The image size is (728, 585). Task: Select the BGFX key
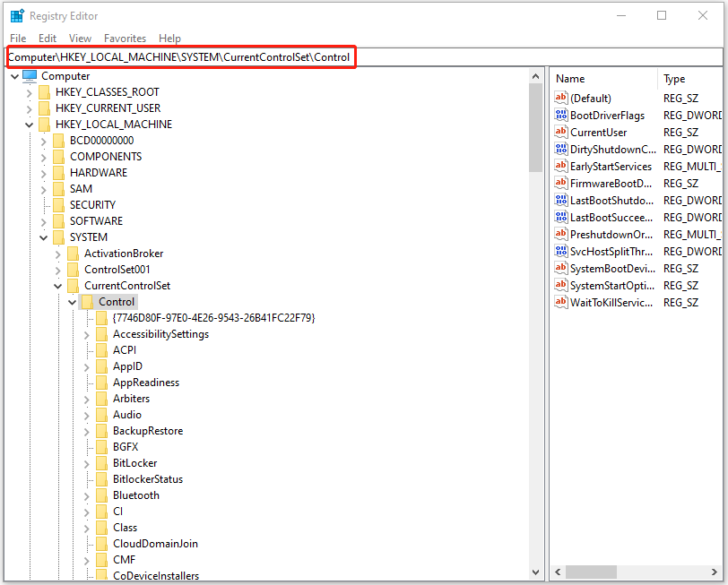126,447
